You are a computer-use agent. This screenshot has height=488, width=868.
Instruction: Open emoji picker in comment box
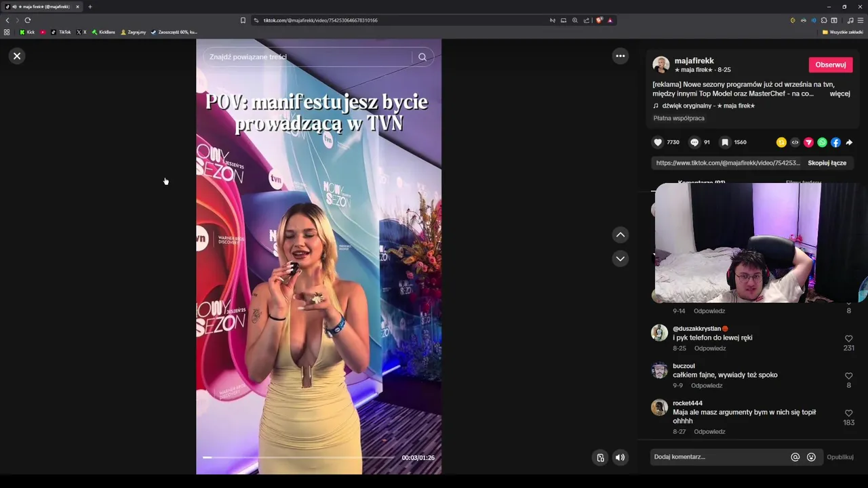[811, 457]
